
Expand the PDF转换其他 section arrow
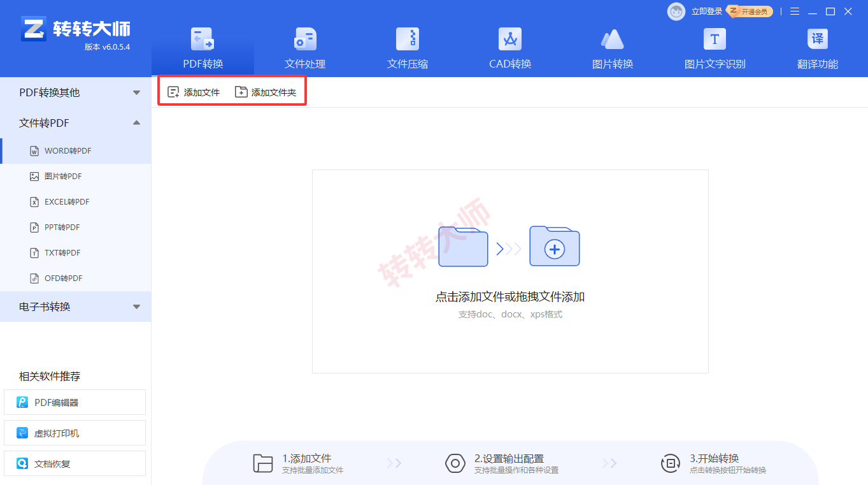coord(136,93)
